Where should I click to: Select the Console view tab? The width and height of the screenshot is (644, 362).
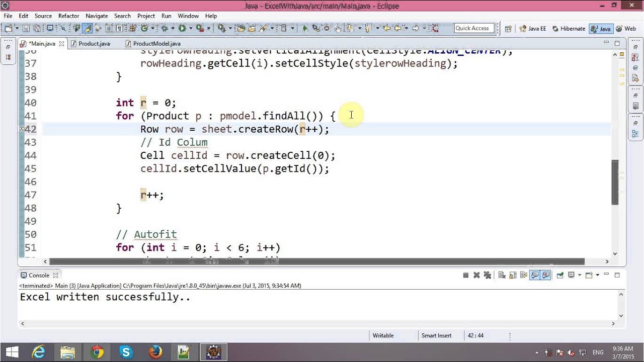[39, 275]
